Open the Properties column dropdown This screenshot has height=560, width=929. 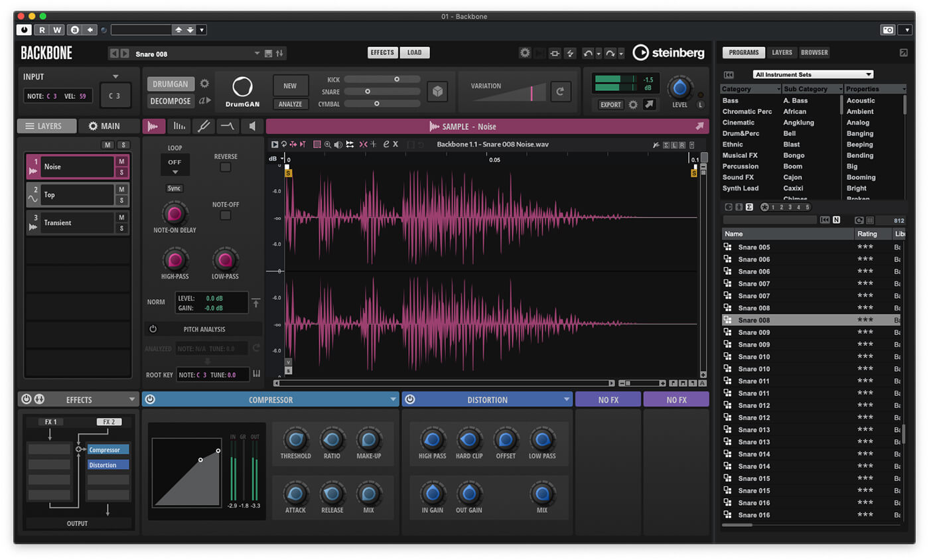[x=903, y=89]
